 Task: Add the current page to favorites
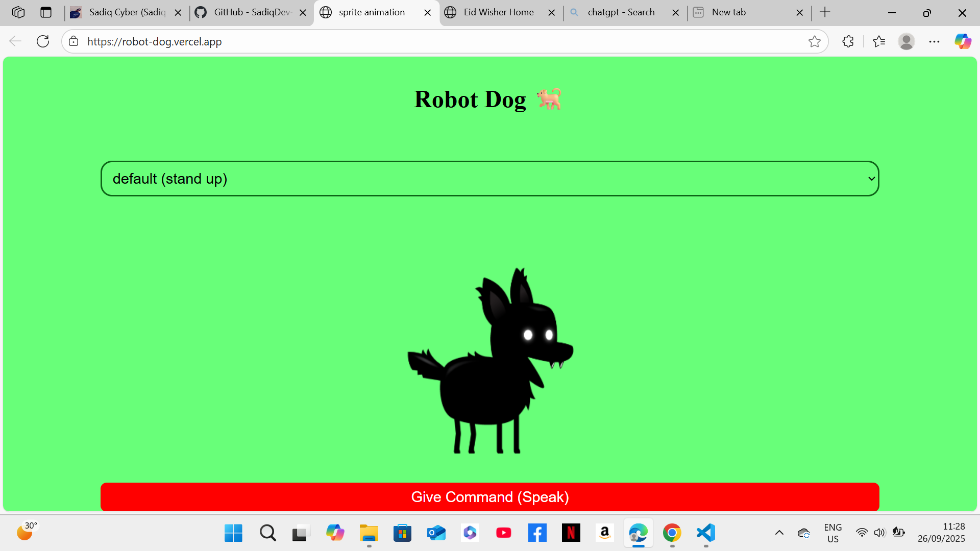click(x=815, y=41)
